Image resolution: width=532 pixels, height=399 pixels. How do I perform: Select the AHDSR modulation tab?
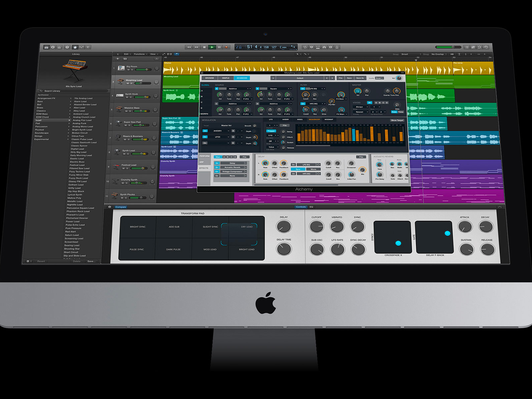click(285, 119)
